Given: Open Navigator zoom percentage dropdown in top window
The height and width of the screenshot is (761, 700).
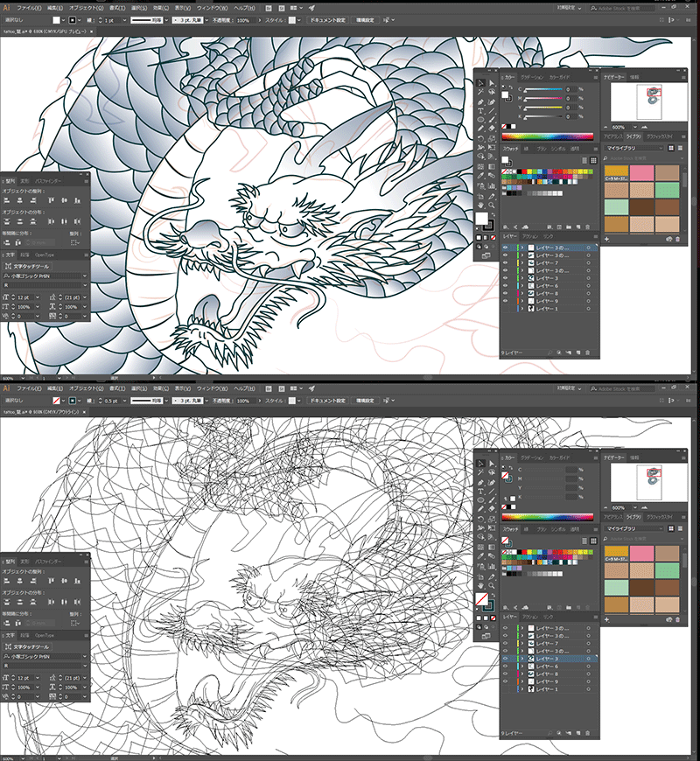Looking at the screenshot, I should click(635, 127).
